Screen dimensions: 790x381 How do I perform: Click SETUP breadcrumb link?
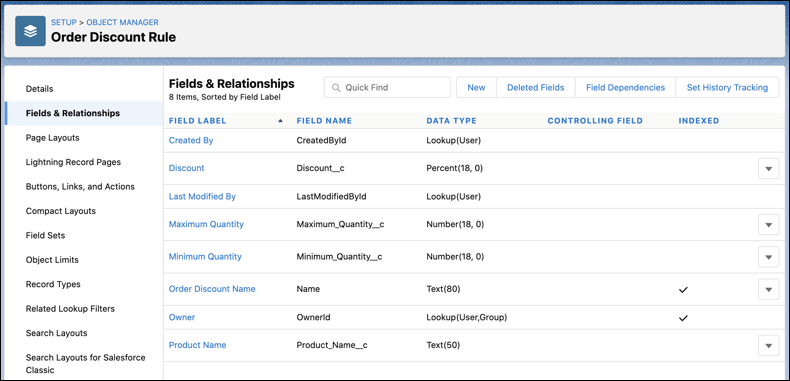click(x=63, y=22)
